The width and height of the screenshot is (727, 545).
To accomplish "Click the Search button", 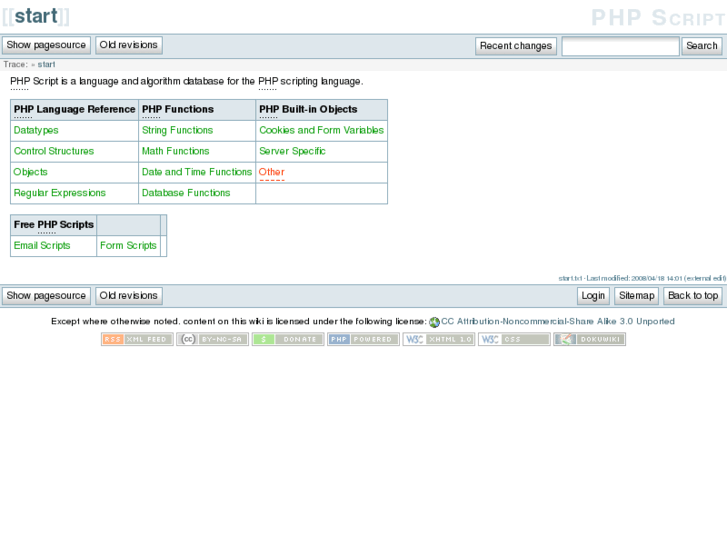I will pos(701,46).
